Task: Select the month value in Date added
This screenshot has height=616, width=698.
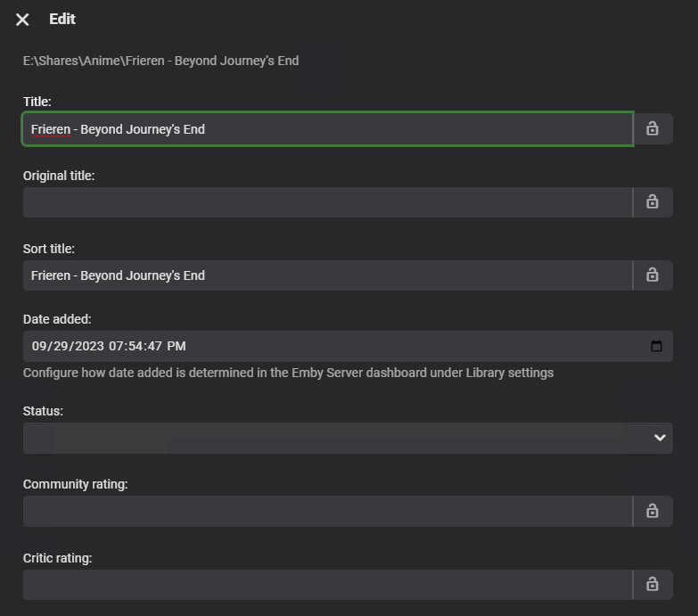Action: click(x=39, y=346)
